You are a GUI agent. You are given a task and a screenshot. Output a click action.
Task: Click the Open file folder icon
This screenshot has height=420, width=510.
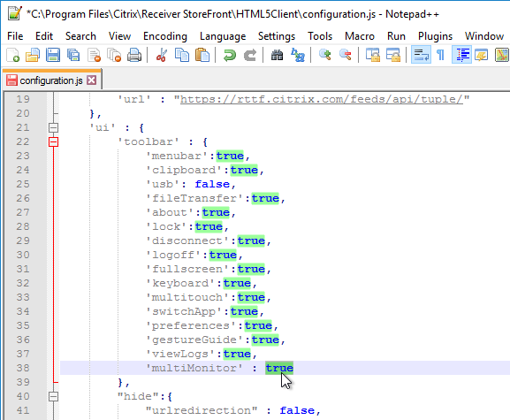coord(33,55)
